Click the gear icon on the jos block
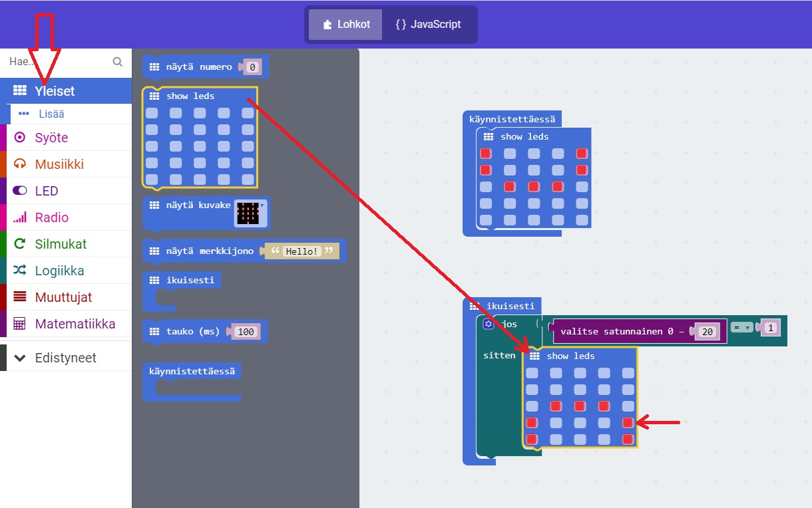 tap(489, 324)
